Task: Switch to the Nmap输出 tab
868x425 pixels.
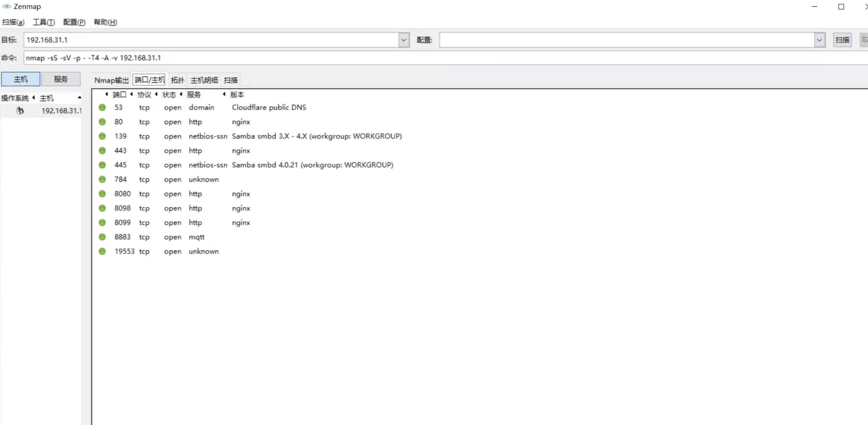Action: 111,80
